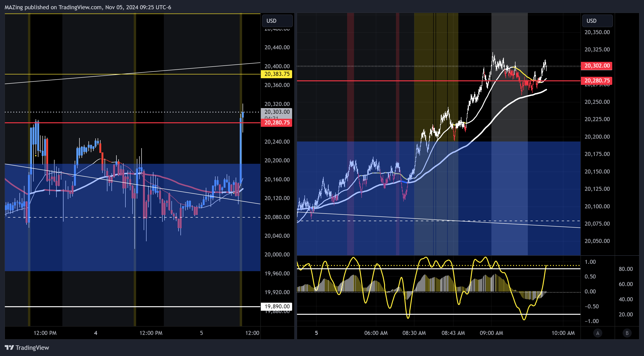The image size is (644, 356).
Task: Click the 60.00 indicator scale value
Action: pos(626,284)
